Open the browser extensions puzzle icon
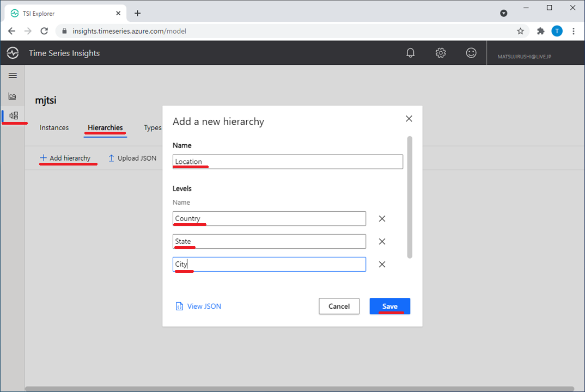The image size is (585, 392). click(x=540, y=31)
